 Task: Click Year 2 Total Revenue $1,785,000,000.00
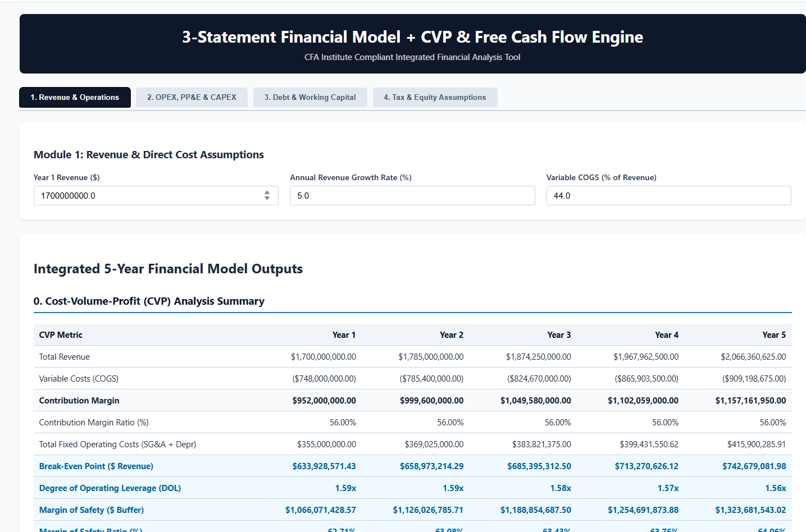(431, 357)
